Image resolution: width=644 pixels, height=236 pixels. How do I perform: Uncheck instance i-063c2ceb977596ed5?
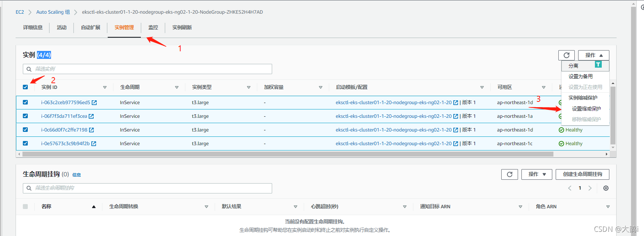(26, 102)
